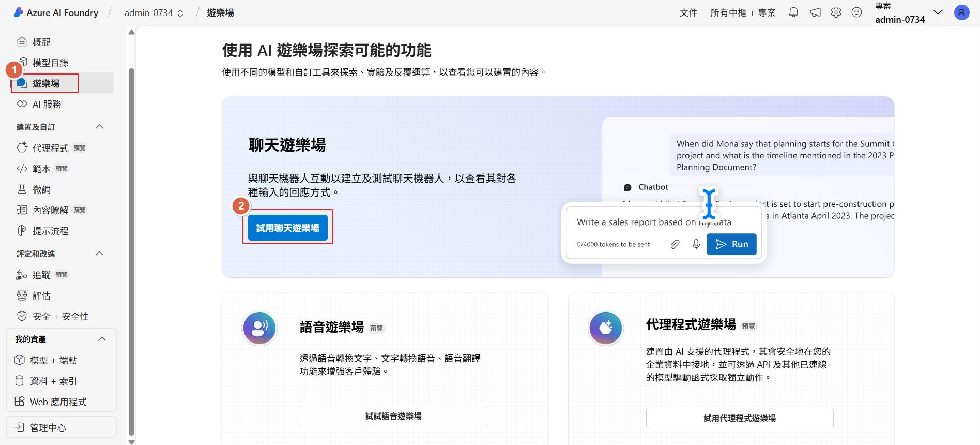Select 模型目錄 in the sidebar
980x445 pixels.
click(50, 63)
